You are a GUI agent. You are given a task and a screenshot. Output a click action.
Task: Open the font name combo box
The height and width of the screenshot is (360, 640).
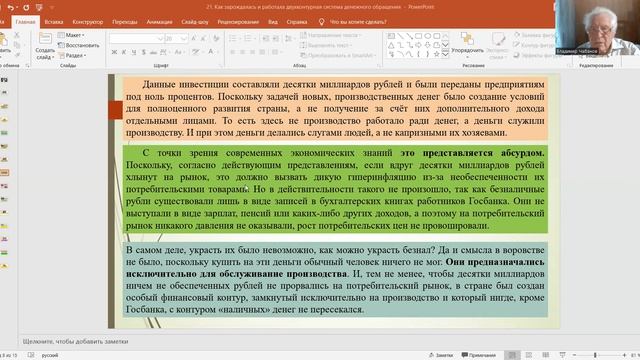pyautogui.click(x=136, y=38)
